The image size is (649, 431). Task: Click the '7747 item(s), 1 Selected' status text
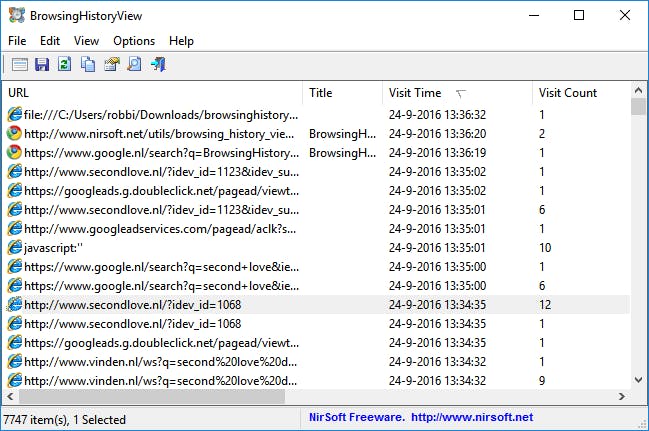coord(64,419)
